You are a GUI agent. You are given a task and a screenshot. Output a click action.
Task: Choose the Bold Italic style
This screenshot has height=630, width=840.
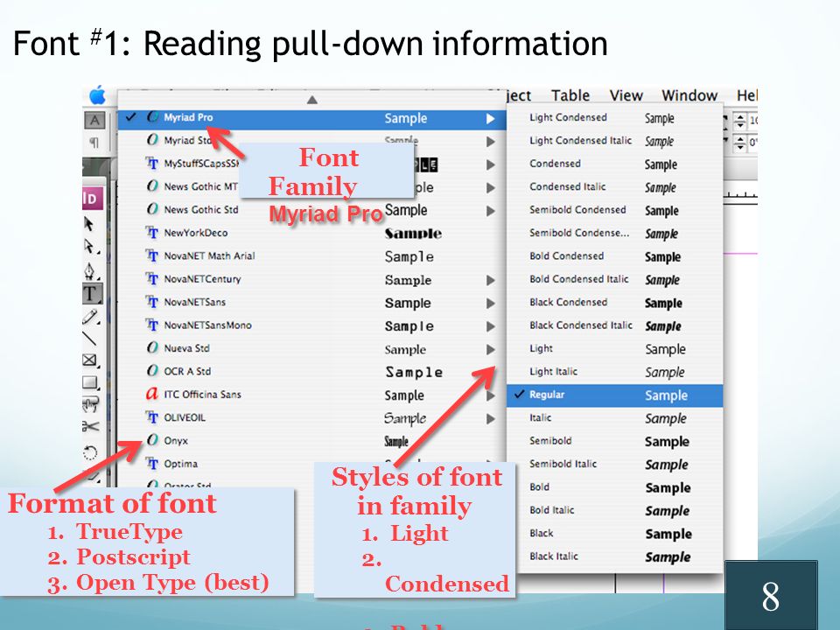click(x=614, y=510)
